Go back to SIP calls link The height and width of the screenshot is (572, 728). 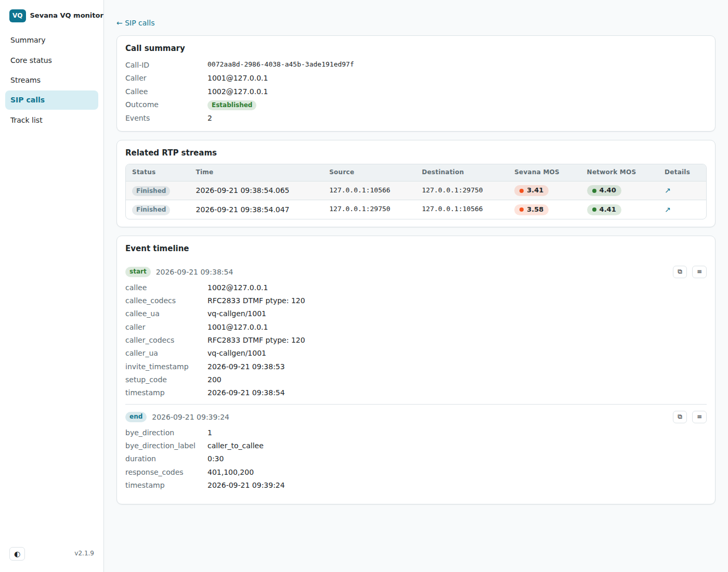[136, 23]
